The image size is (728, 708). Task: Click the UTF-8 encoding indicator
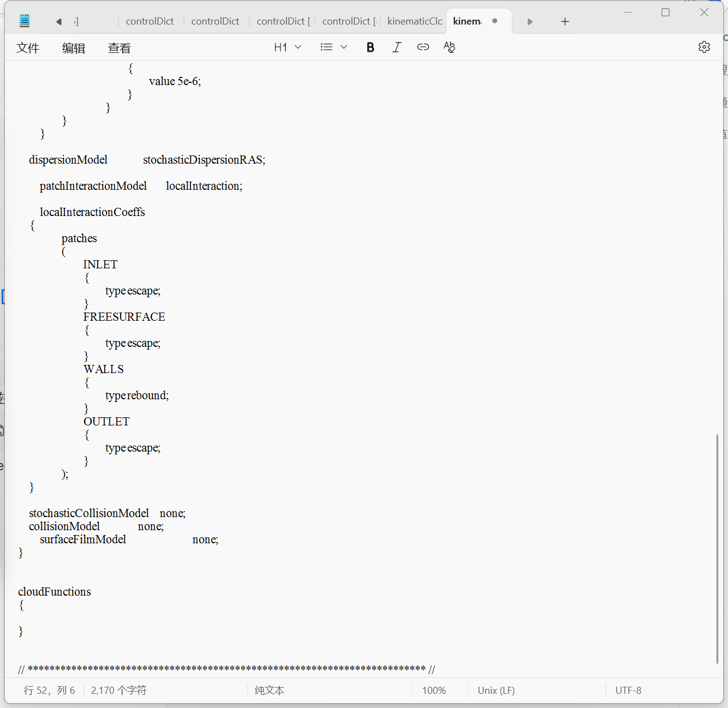point(628,691)
